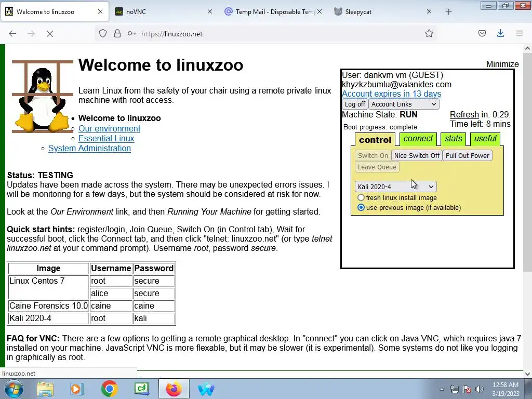Image resolution: width=532 pixels, height=399 pixels.
Task: Stop page loading with the X button
Action: pyautogui.click(x=50, y=34)
